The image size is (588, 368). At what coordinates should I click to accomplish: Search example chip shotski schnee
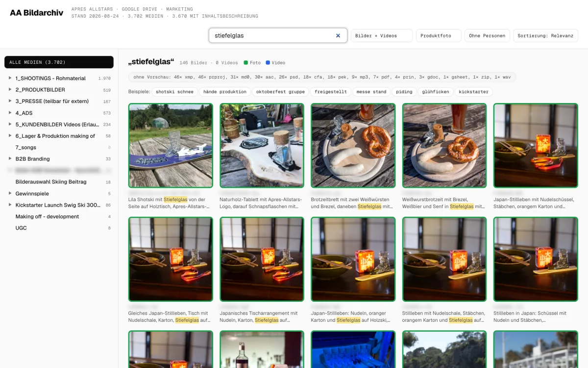tap(174, 92)
